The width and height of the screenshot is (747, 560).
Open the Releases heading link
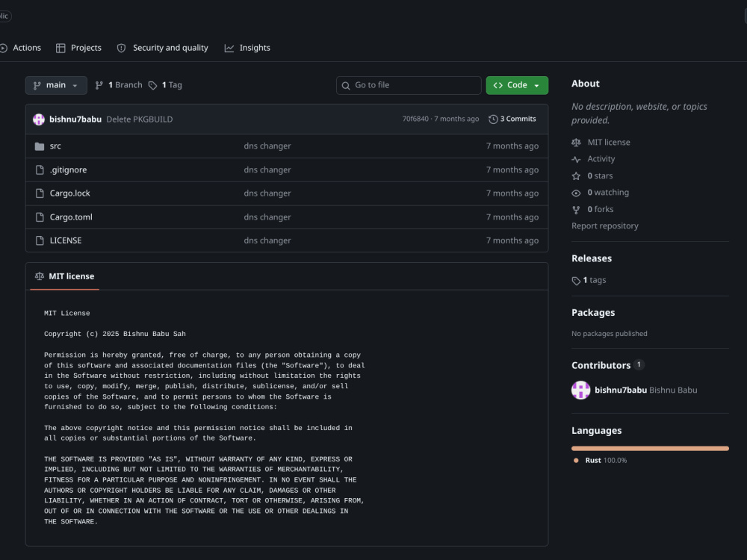click(x=592, y=258)
